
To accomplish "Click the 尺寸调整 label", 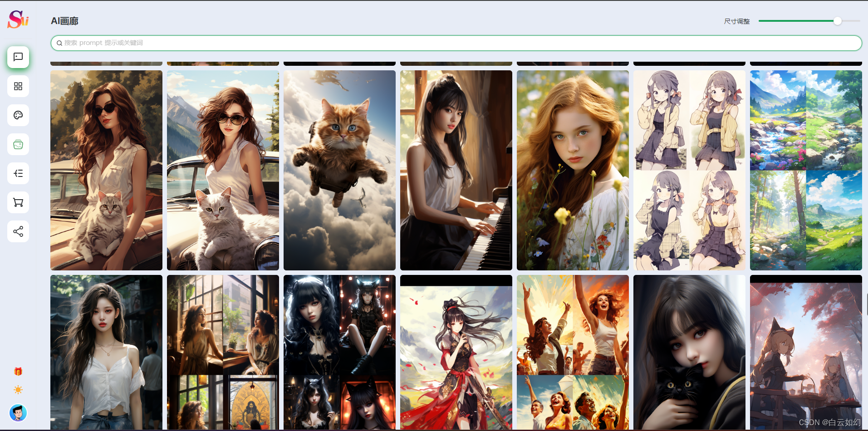I will coord(737,21).
